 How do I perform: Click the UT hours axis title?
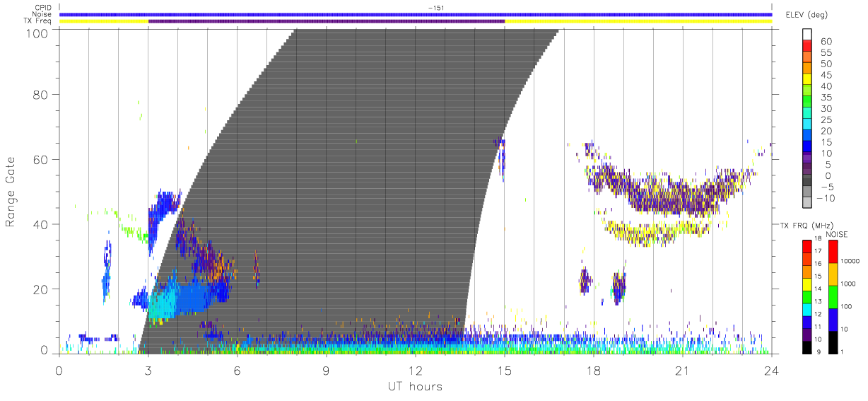pos(415,386)
